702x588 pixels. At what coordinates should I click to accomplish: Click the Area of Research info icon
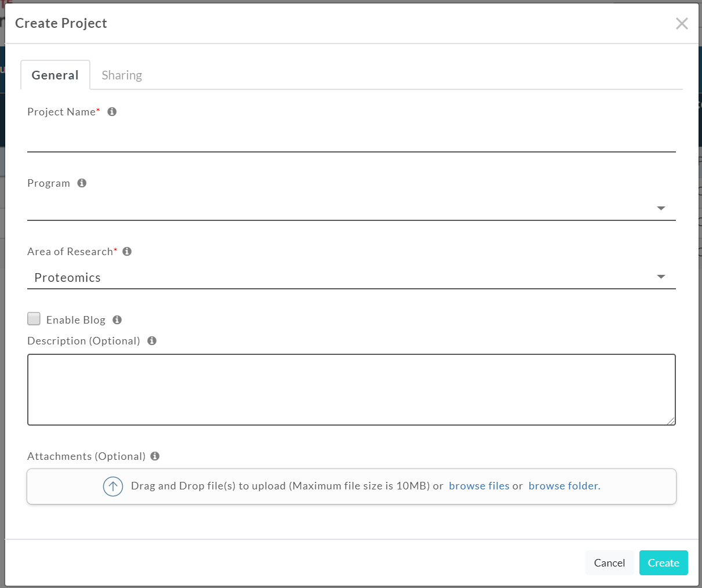click(127, 252)
